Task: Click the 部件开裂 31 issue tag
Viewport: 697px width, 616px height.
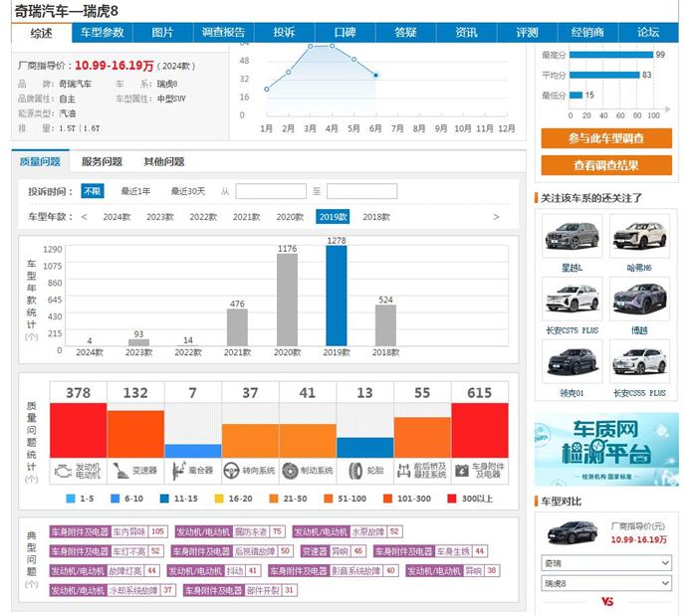Action: (241, 590)
